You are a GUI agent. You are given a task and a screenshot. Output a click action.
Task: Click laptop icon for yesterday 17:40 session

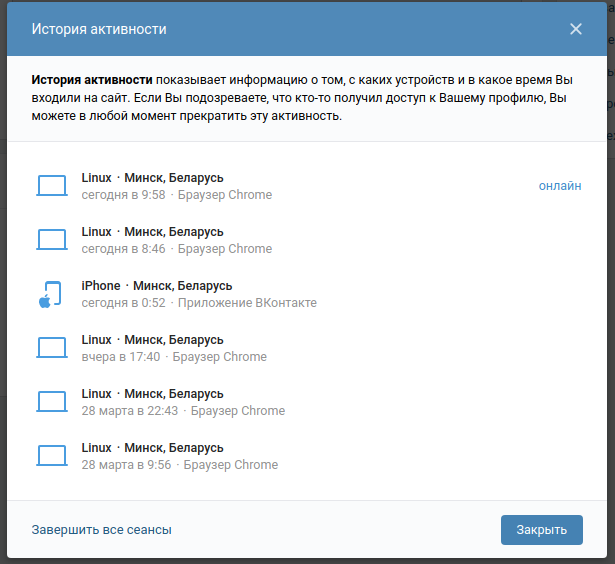51,348
